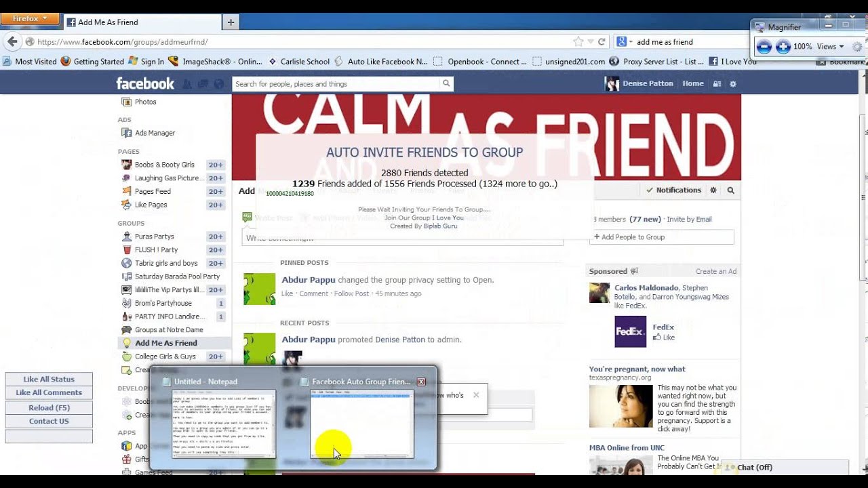Click the Ads Manager icon
This screenshot has width=868, height=488.
pyautogui.click(x=126, y=133)
